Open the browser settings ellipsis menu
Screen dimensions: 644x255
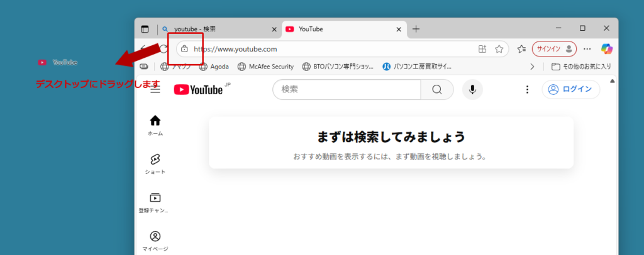click(587, 49)
